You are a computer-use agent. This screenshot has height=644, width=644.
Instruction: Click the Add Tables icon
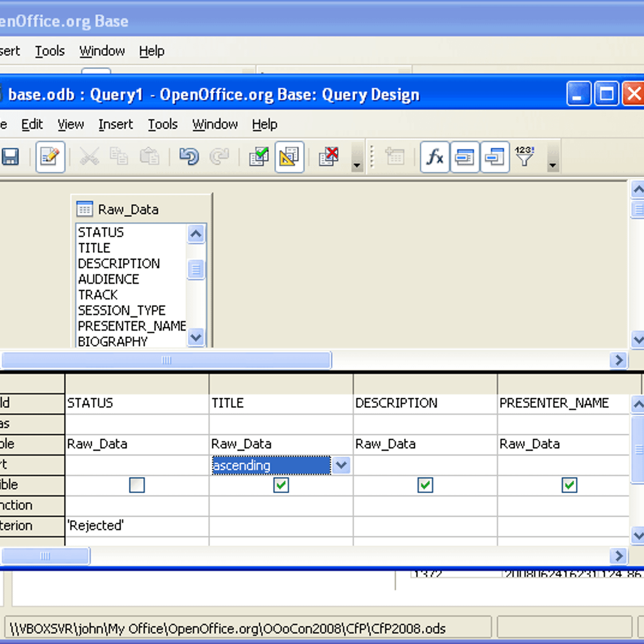point(395,157)
